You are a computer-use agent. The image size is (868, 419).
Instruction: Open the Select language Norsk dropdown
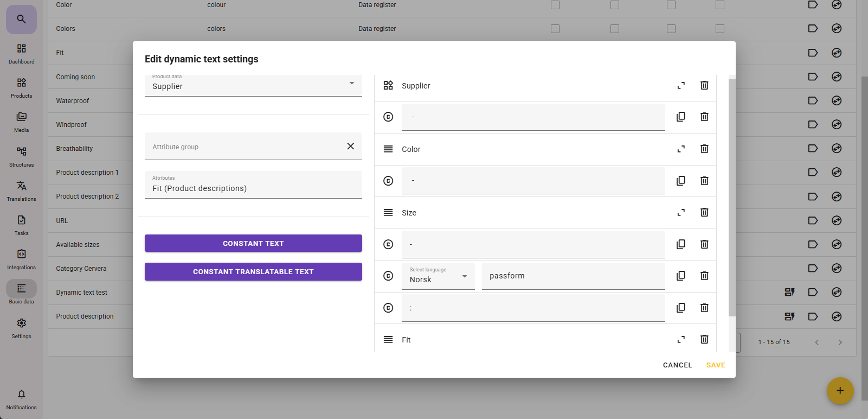click(x=438, y=276)
